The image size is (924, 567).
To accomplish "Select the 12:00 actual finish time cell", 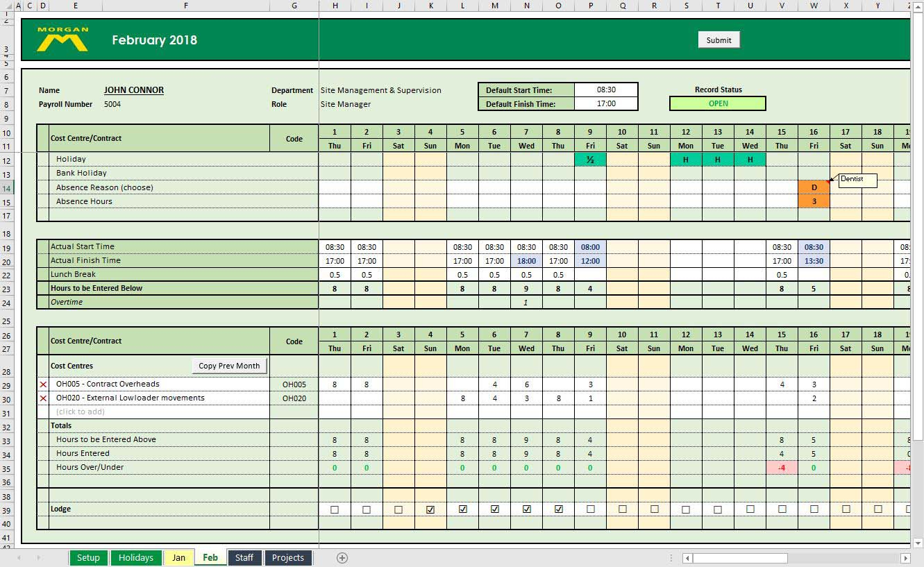I will pos(590,261).
